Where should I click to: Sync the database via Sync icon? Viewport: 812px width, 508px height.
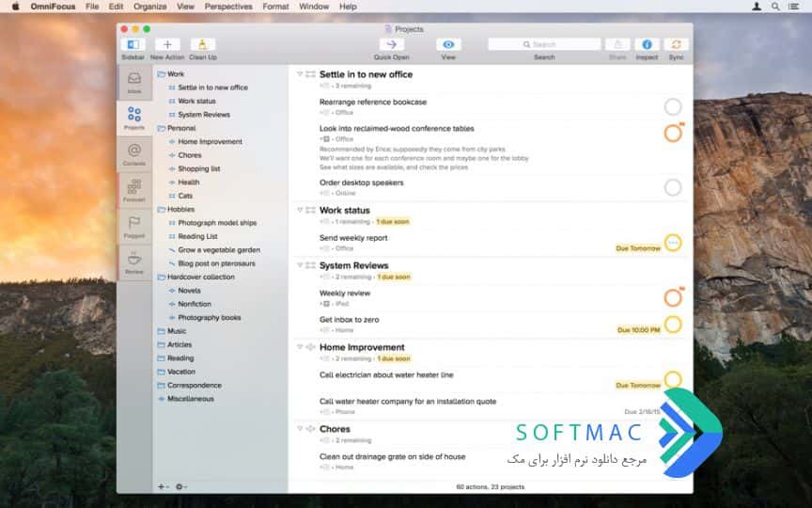point(677,44)
